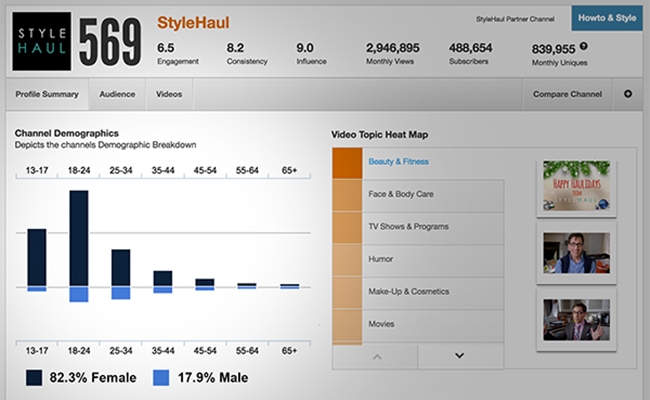Open the middle video thumbnail of man with glasses
Viewport: 650px width, 400px height.
(575, 254)
